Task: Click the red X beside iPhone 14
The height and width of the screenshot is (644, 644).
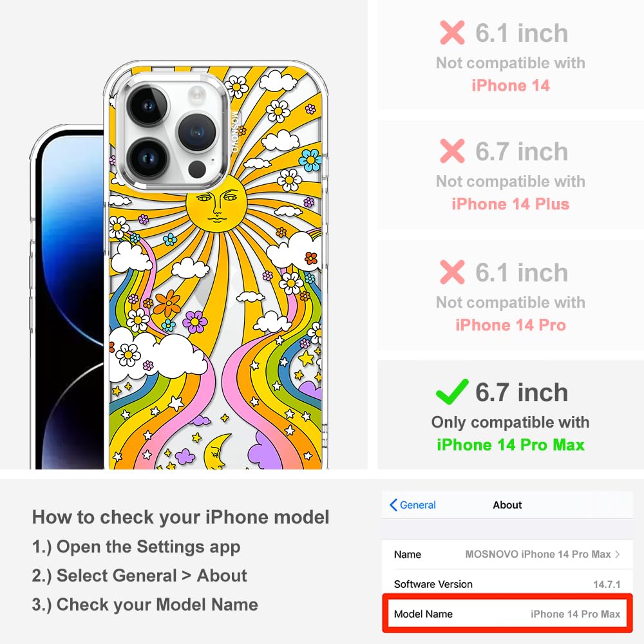Action: pyautogui.click(x=452, y=32)
